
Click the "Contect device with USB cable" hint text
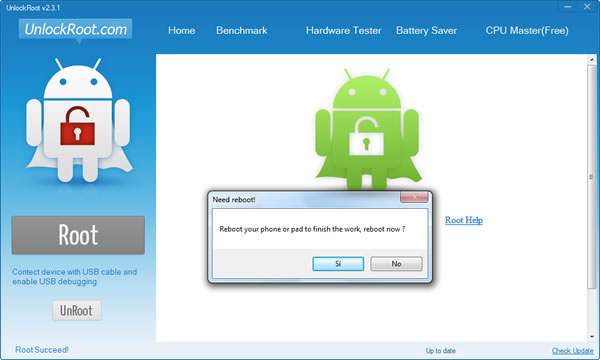(74, 277)
